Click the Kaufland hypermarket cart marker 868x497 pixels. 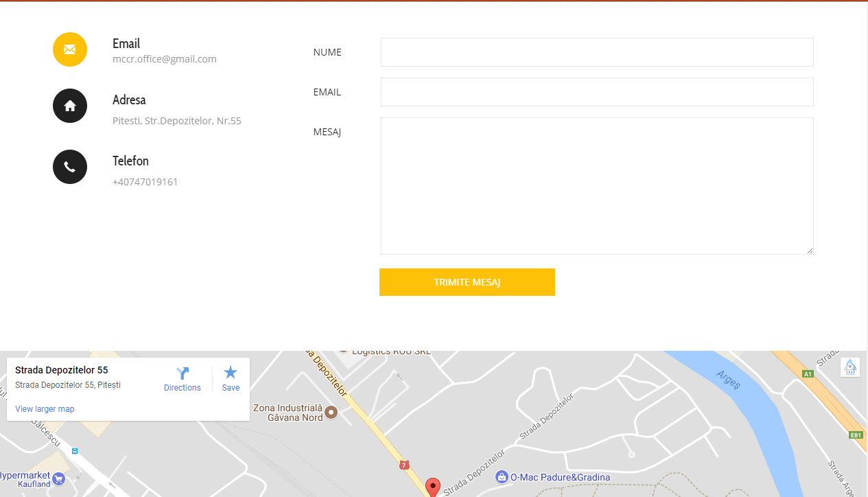58,478
